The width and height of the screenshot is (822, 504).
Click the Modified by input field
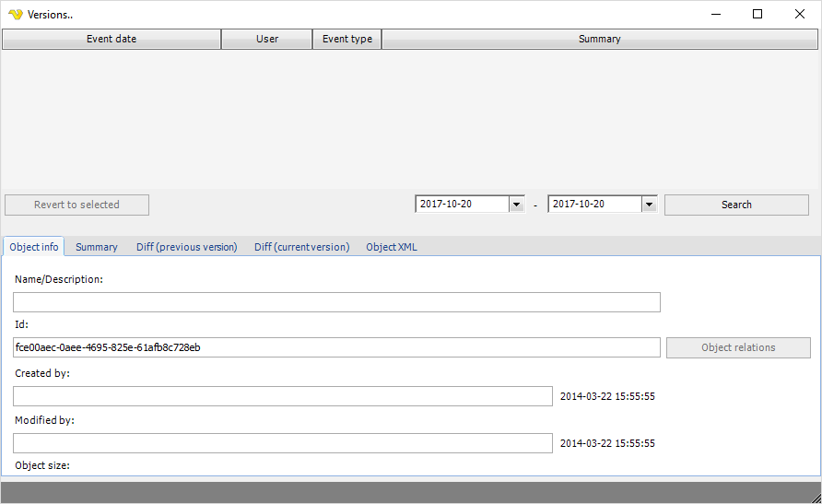point(282,443)
